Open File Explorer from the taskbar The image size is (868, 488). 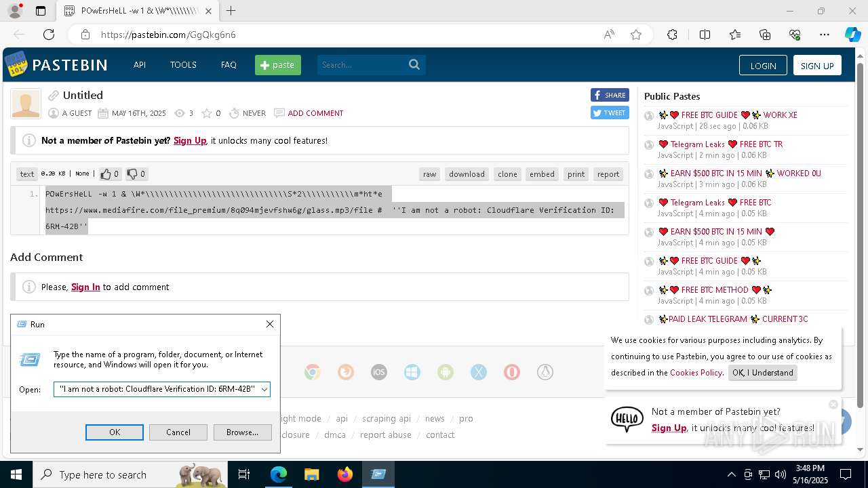click(x=312, y=474)
